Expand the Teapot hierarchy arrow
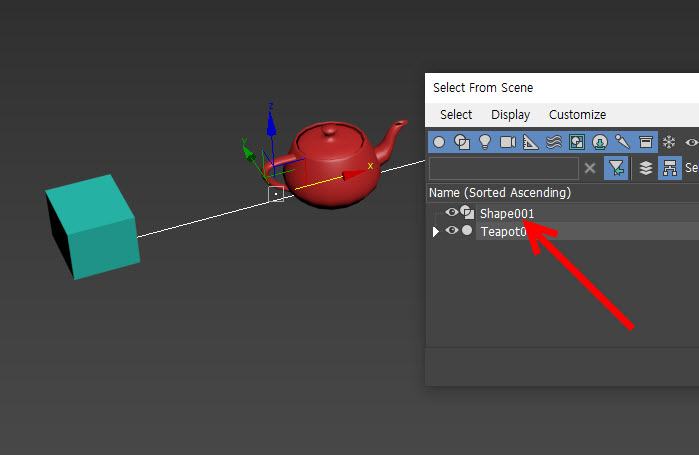Viewport: 699px width, 455px height. 436,231
